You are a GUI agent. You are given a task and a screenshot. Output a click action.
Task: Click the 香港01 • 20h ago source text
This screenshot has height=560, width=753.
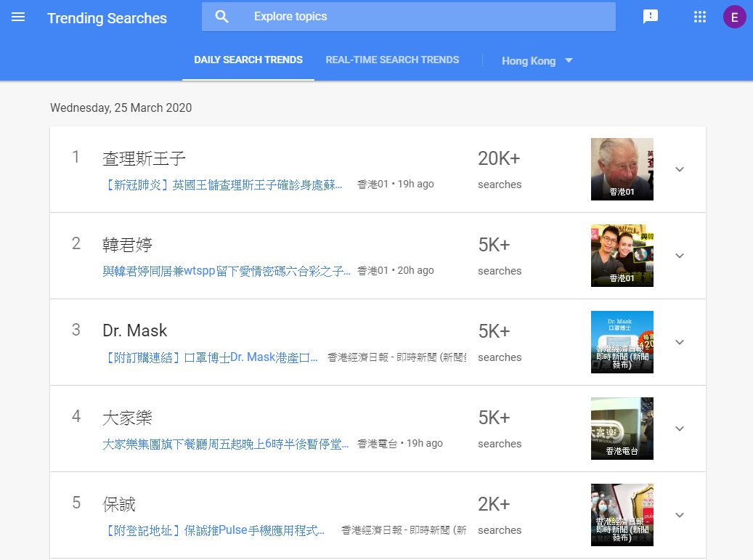396,270
